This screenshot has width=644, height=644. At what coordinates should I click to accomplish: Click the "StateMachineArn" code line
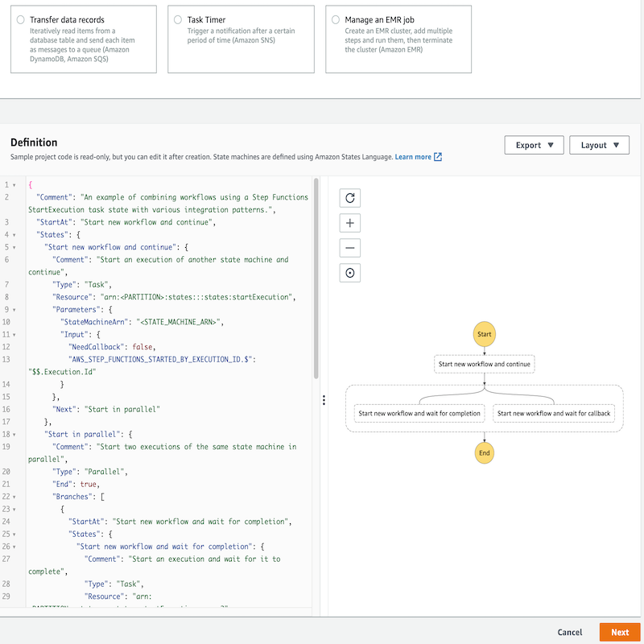142,322
